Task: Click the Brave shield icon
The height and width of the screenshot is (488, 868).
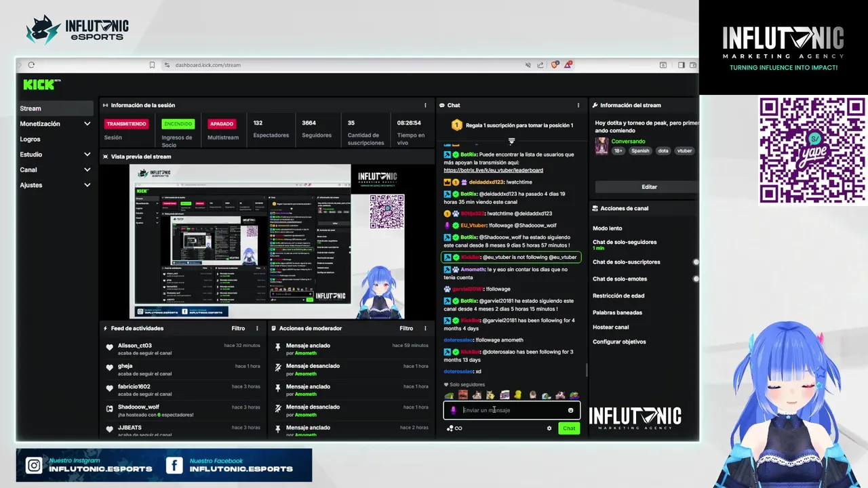Action: 555,65
